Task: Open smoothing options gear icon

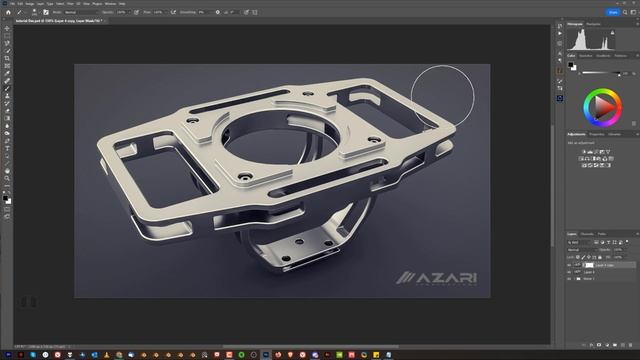Action: click(x=218, y=12)
